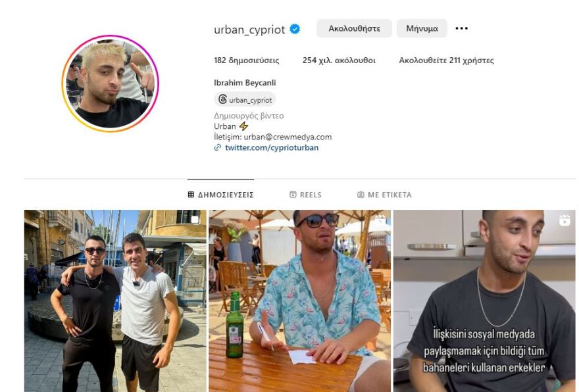Viewport: 579px width, 392px height.
Task: Open the Ακολουθείτε 211 χρήστες following list
Action: [447, 60]
